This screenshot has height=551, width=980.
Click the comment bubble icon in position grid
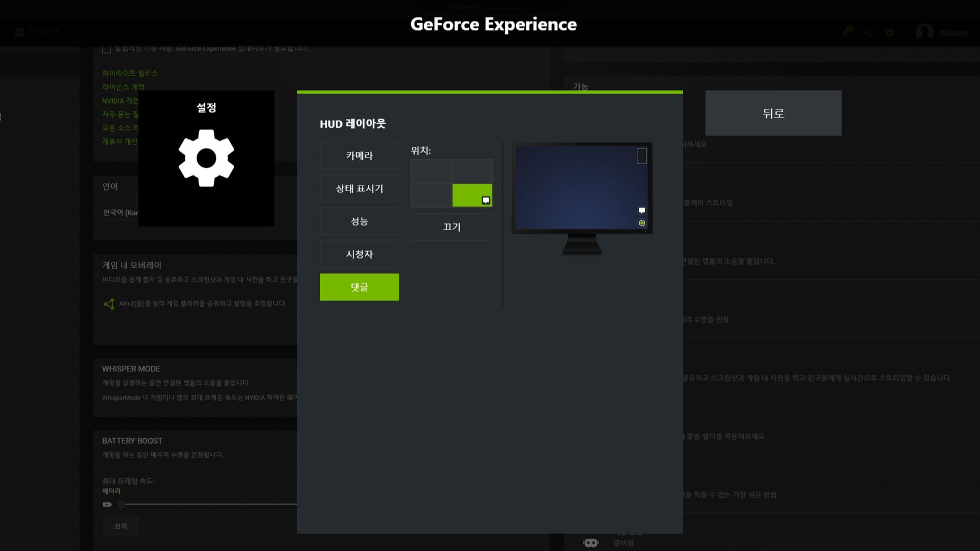[x=486, y=200]
